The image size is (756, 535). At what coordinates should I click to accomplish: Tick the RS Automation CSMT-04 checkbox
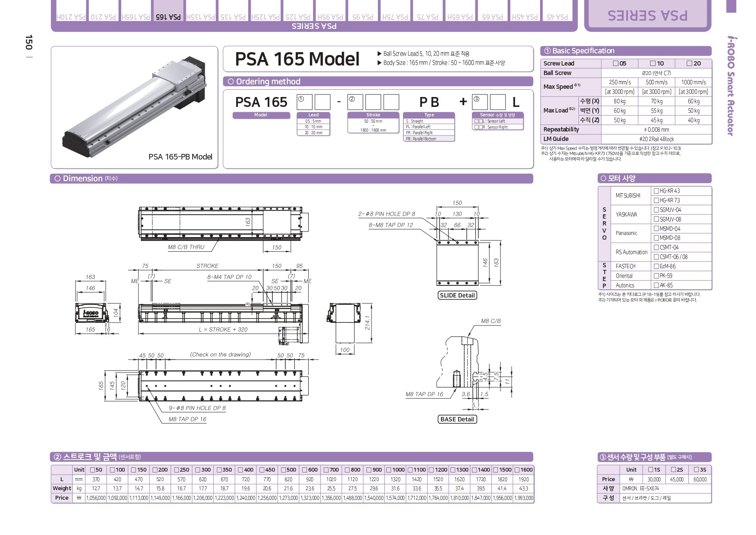656,247
